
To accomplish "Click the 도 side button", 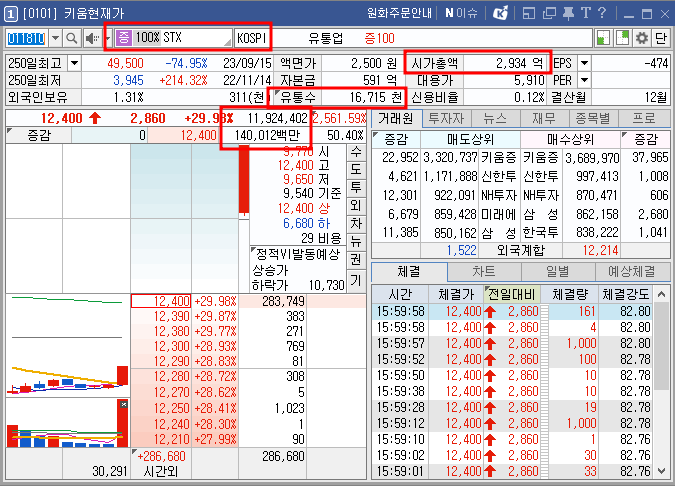I will [x=356, y=169].
